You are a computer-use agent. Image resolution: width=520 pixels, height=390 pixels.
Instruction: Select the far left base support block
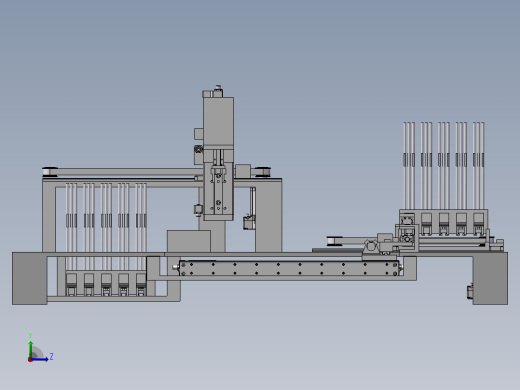[x=30, y=278]
